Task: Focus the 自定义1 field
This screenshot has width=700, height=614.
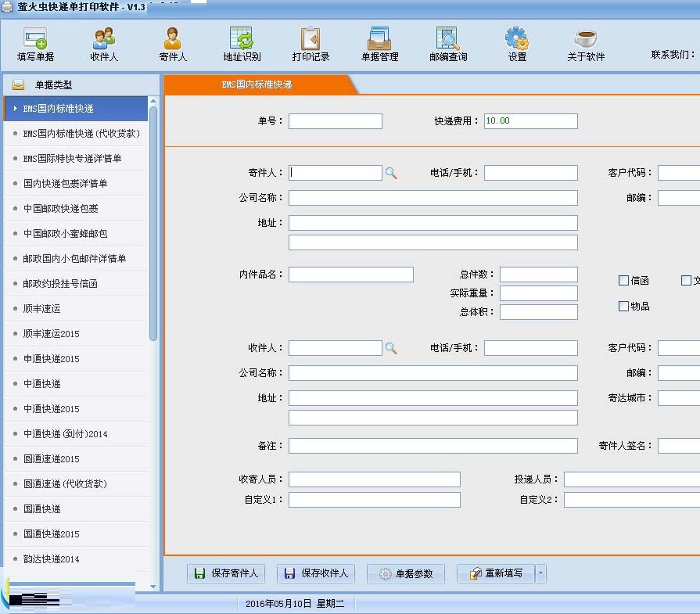Action: pos(375,500)
